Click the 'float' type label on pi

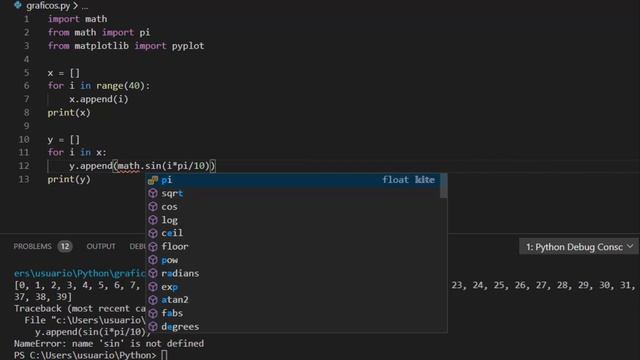tap(395, 180)
